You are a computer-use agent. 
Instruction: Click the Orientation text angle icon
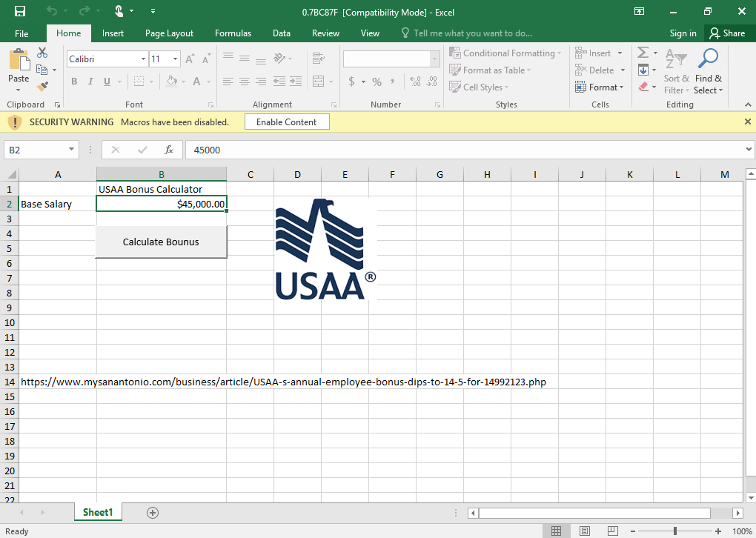pos(279,59)
